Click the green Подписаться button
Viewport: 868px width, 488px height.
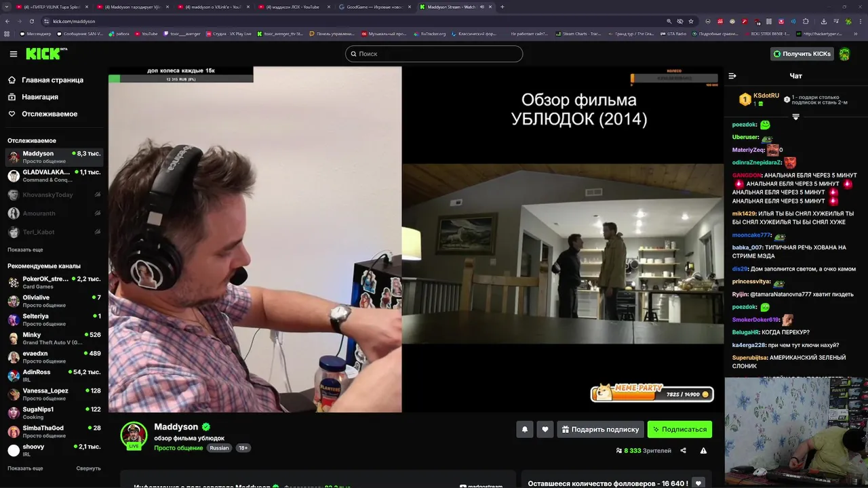[x=679, y=429]
